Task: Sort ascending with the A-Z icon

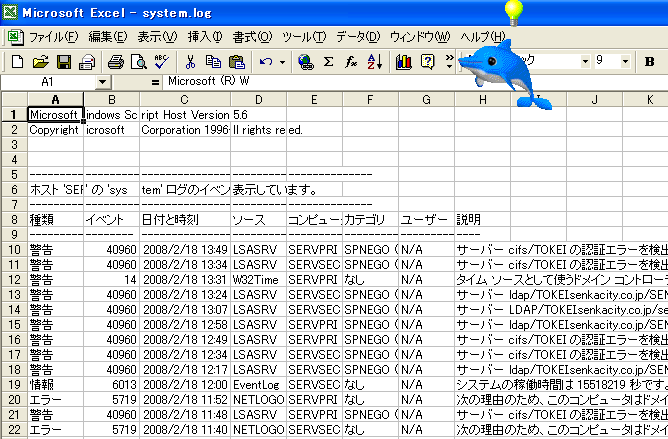Action: (374, 62)
